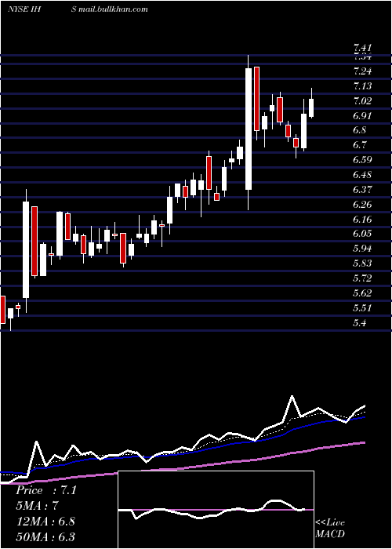Select the 7.02 price axis label
Screen dimensions: 392x549
click(362, 101)
